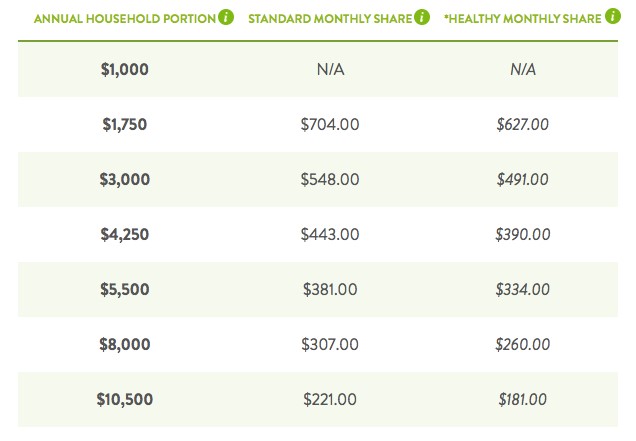
Task: Click the $704.00 standard monthly share
Action: point(330,124)
